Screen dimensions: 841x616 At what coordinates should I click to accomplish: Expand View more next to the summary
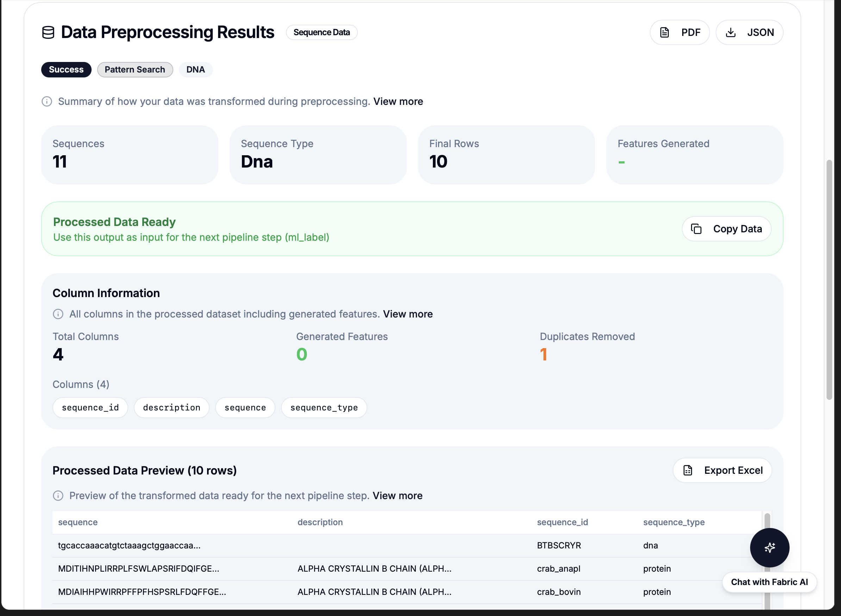pos(398,101)
